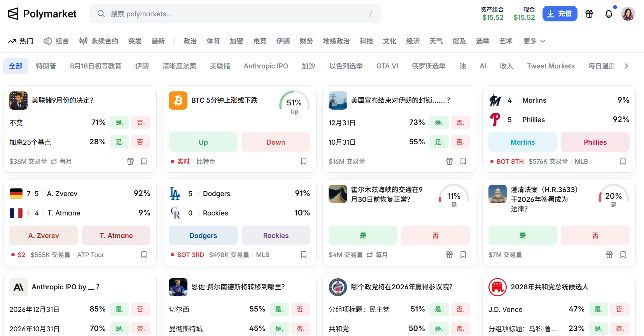Image resolution: width=644 pixels, height=336 pixels.
Task: Buy 否 for 10月31日 at 55%
Action: point(460,142)
